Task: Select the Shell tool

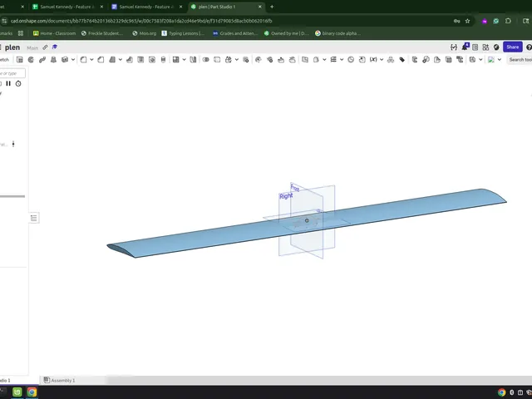Action: click(x=140, y=60)
